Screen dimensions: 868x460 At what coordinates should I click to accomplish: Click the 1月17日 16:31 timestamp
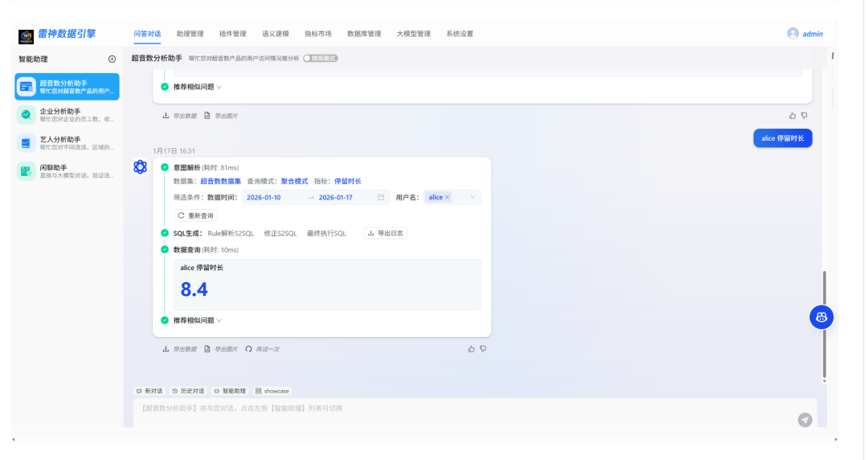[x=174, y=150]
